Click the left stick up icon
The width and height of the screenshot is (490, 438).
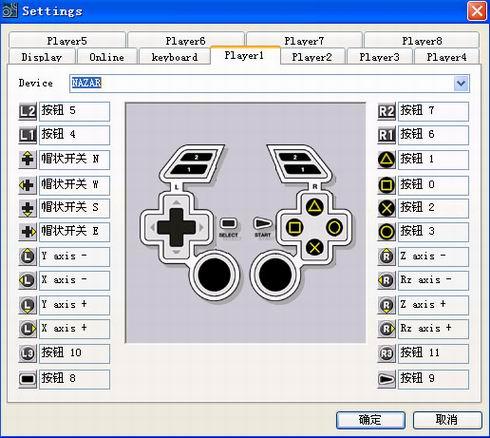click(x=27, y=257)
